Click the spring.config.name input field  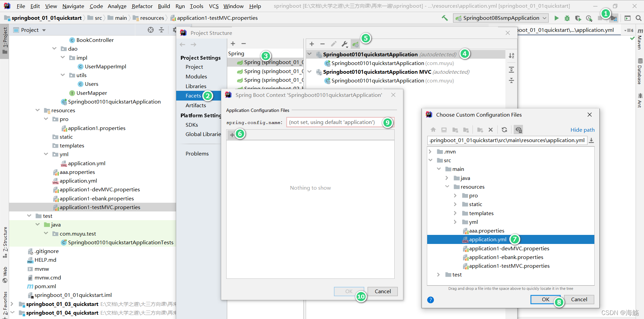tap(340, 122)
